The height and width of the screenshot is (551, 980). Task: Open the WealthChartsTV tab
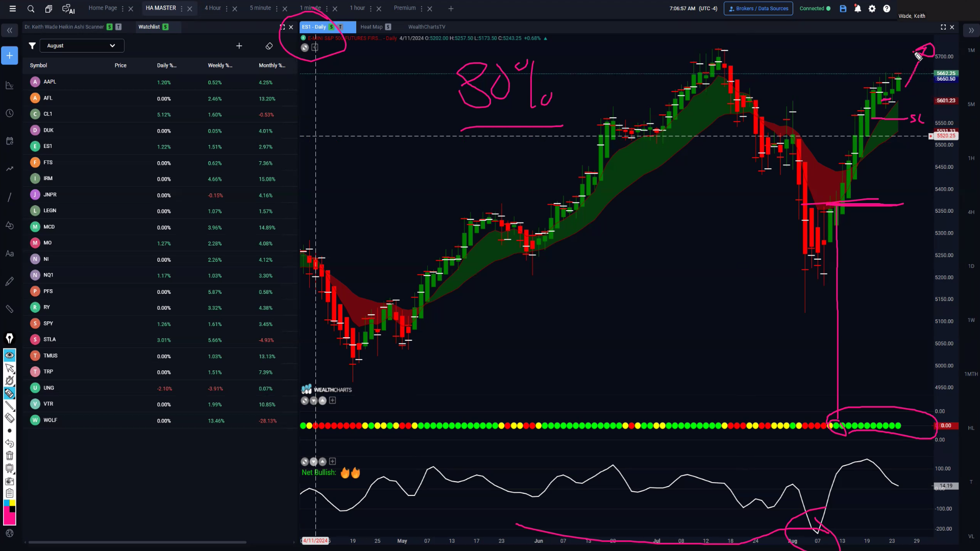[427, 27]
